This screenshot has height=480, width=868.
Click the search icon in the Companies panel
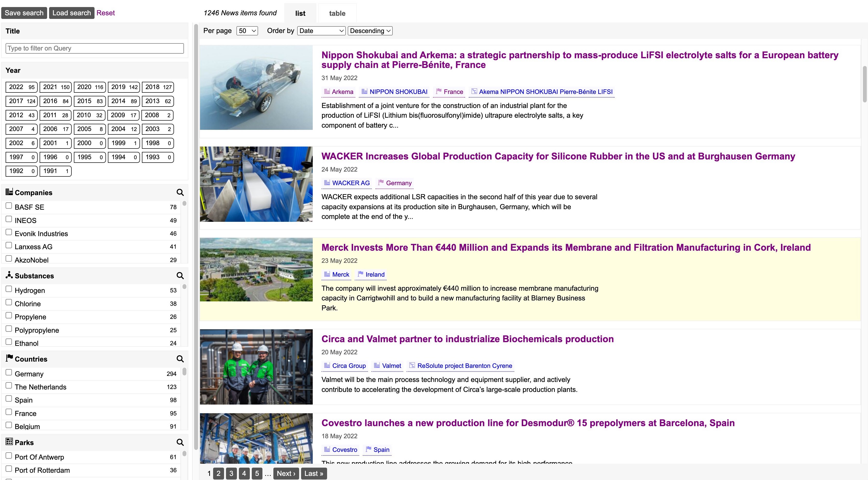[x=180, y=192]
